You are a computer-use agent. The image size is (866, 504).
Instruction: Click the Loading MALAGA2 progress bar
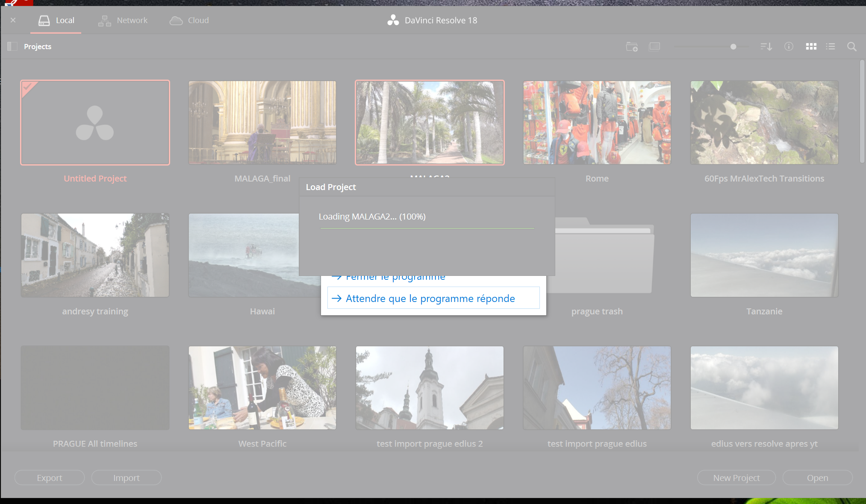tap(427, 228)
